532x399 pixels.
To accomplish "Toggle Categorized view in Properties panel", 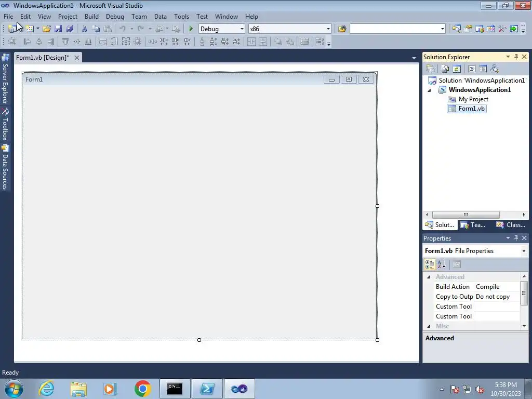I will point(430,264).
